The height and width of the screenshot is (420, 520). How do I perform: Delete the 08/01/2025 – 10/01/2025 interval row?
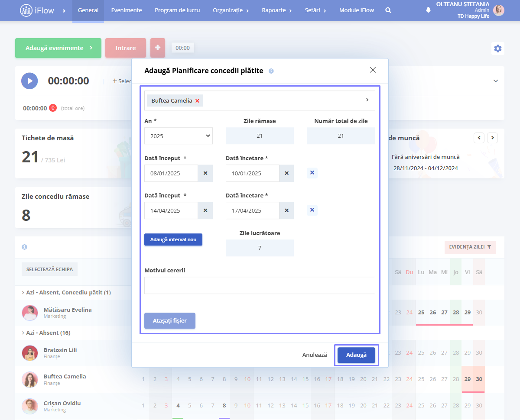(312, 173)
